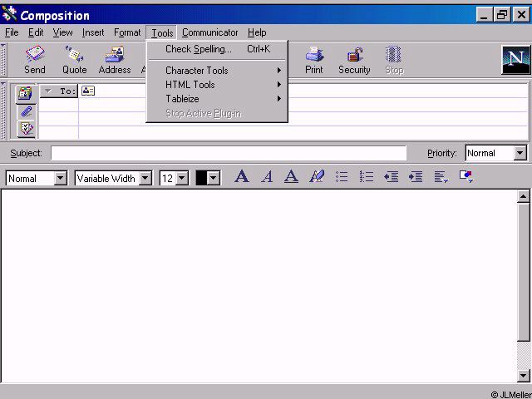Screen dimensions: 532x399
Task: Apply bold text formatting
Action: (x=242, y=177)
